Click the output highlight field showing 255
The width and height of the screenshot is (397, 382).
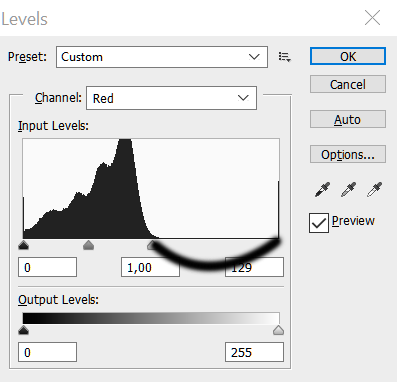coord(254,352)
